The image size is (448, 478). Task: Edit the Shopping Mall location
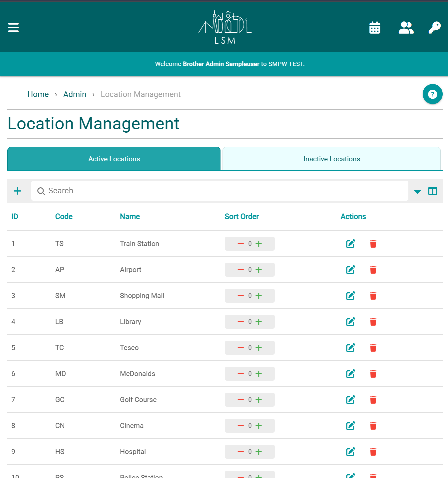(x=350, y=296)
